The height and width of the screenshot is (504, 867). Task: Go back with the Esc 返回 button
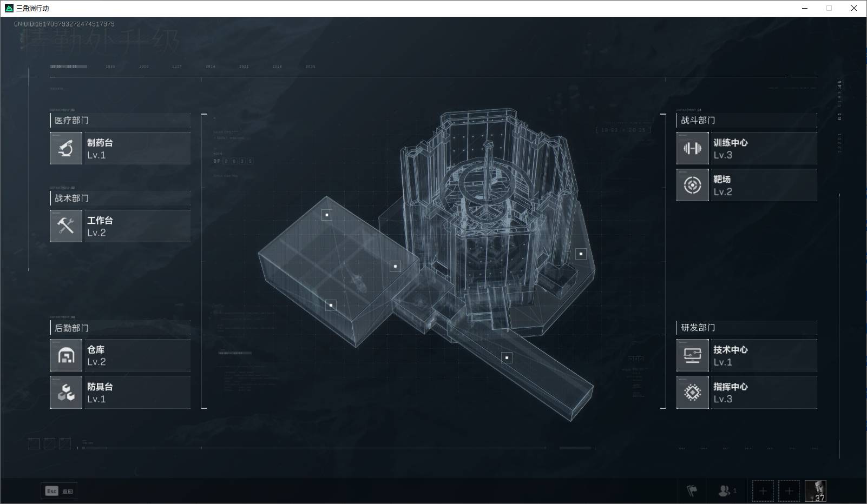(60, 491)
